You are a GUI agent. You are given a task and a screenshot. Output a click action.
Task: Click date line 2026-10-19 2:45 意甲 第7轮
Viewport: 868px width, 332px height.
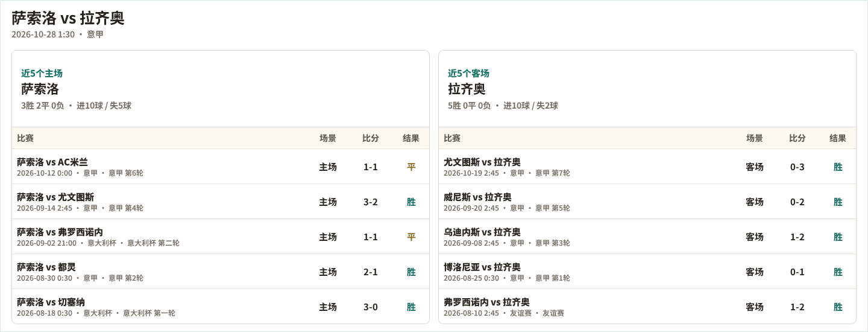coord(507,173)
